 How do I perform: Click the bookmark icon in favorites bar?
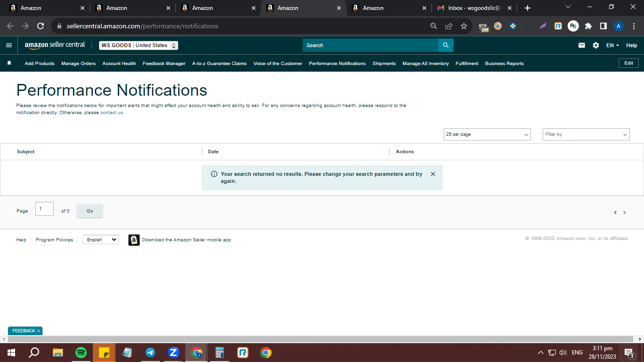click(x=9, y=63)
